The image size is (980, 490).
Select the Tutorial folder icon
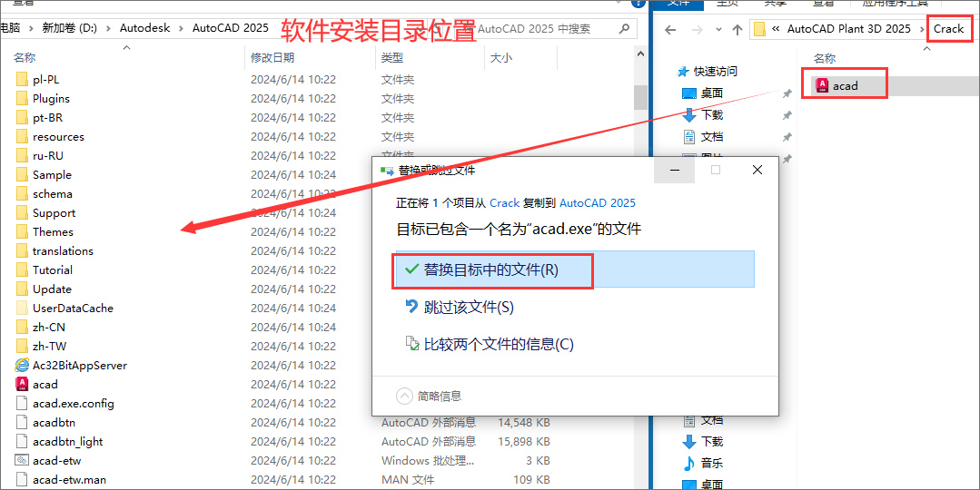(22, 269)
